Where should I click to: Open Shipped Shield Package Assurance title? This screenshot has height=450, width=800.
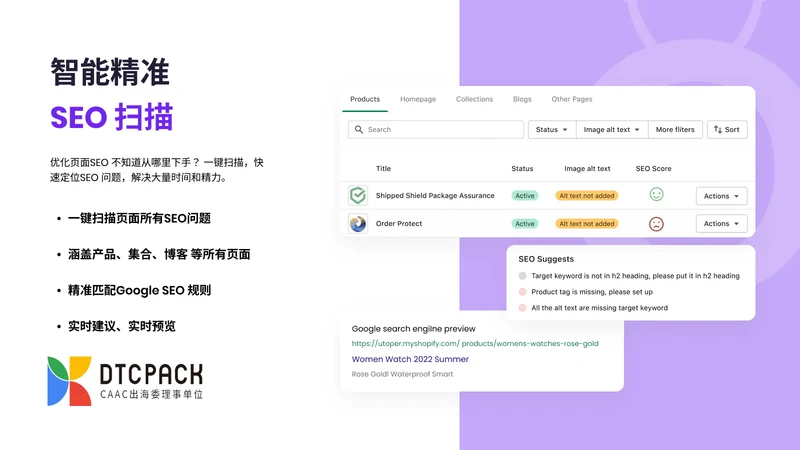(x=435, y=195)
